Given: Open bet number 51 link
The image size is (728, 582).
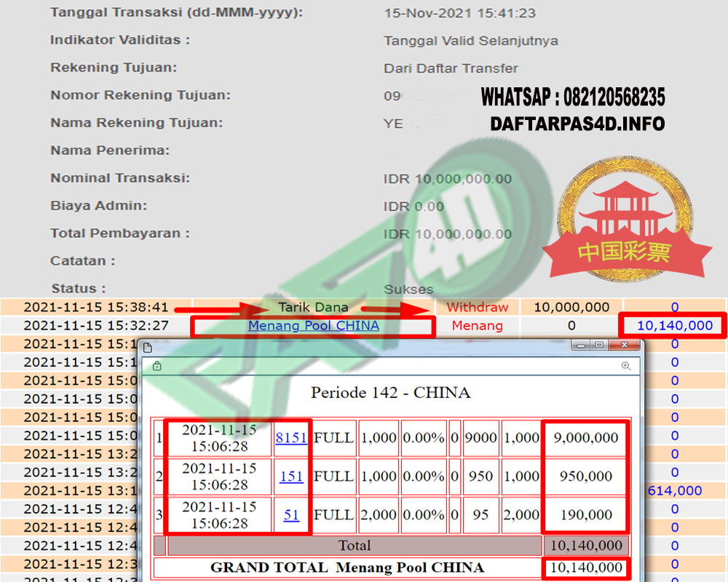Looking at the screenshot, I should tap(291, 514).
